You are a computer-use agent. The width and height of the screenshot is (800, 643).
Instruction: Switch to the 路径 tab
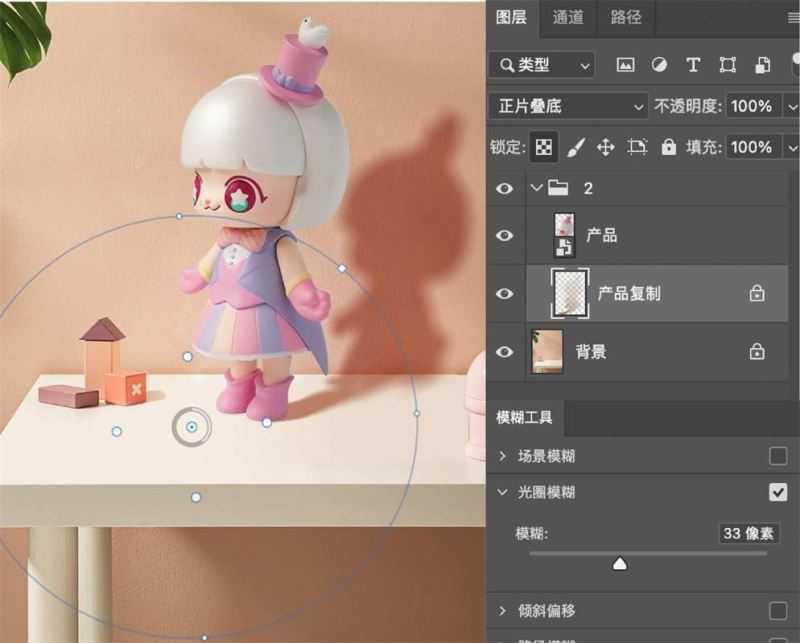pos(626,18)
